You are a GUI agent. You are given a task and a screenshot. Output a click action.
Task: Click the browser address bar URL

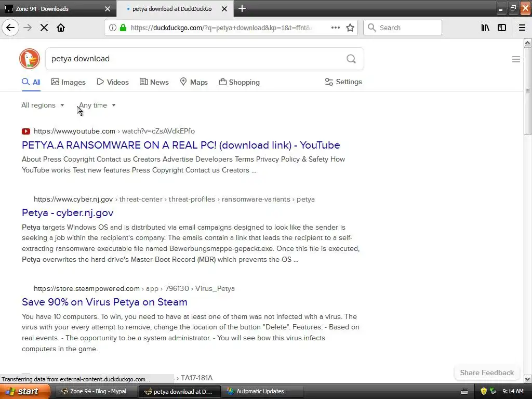pyautogui.click(x=221, y=28)
